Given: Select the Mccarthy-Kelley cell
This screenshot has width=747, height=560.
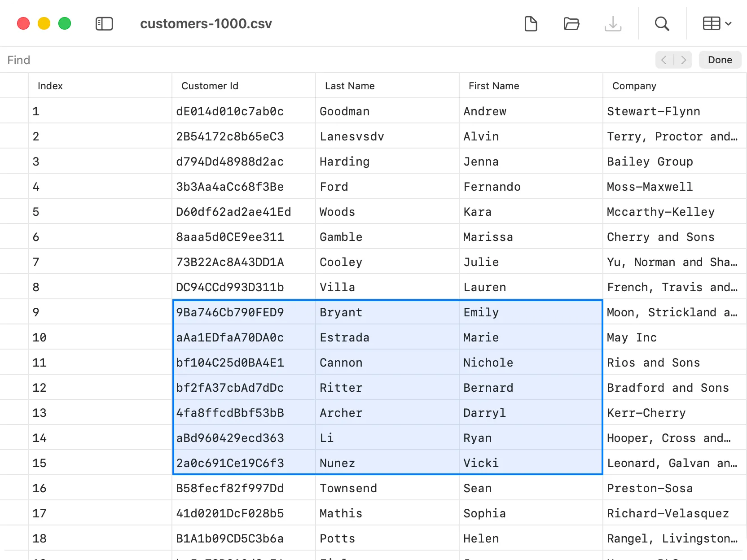Looking at the screenshot, I should click(x=675, y=211).
